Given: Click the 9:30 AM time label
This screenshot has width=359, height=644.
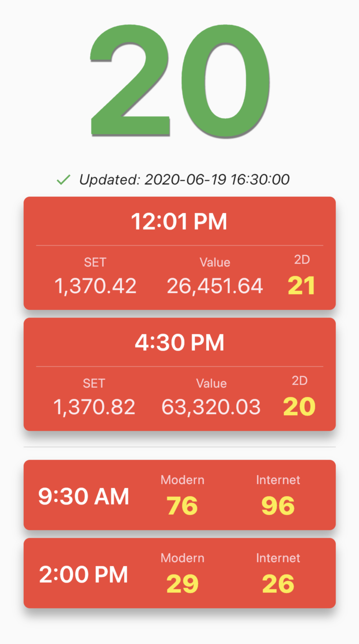Looking at the screenshot, I should pos(84,496).
